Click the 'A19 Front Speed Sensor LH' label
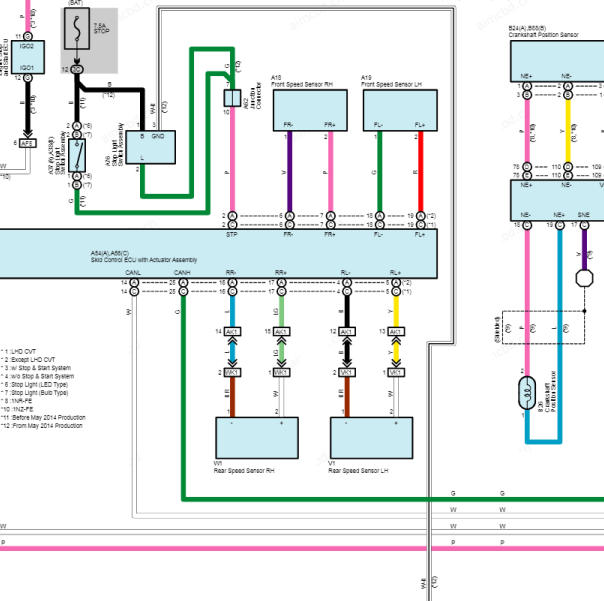This screenshot has width=604, height=601. pyautogui.click(x=391, y=81)
